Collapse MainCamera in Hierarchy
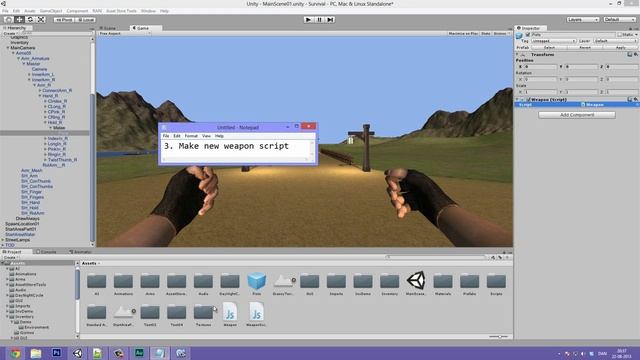 tap(8, 48)
